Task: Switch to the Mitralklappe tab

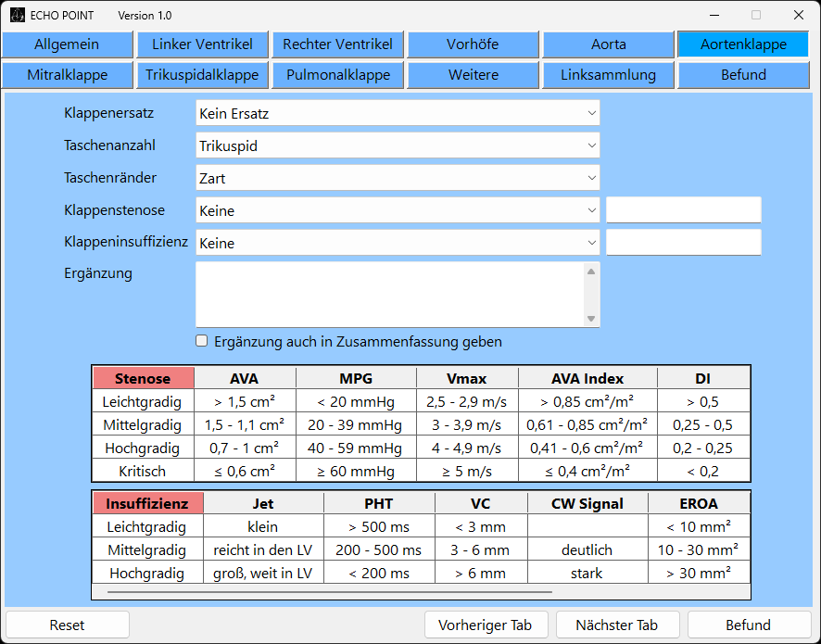Action: click(68, 75)
